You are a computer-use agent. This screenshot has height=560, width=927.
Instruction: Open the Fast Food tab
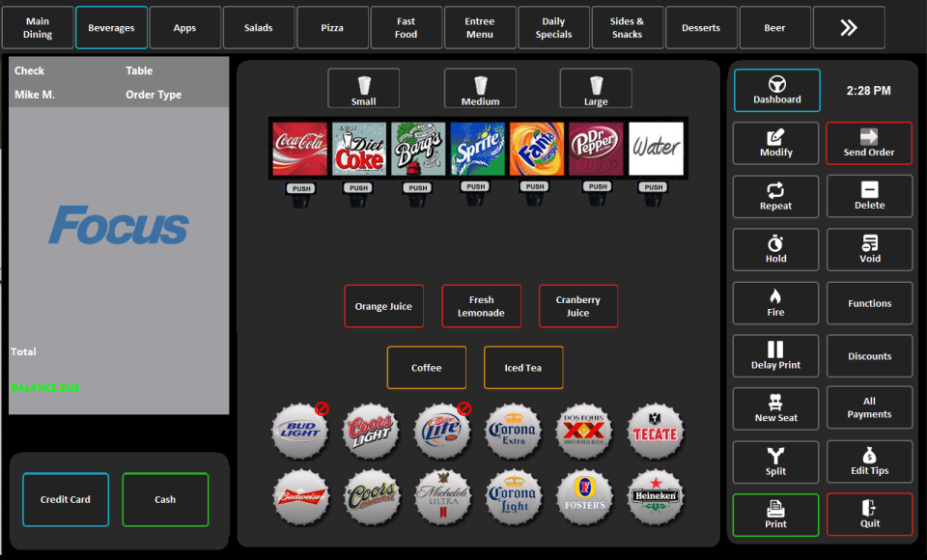coord(407,28)
